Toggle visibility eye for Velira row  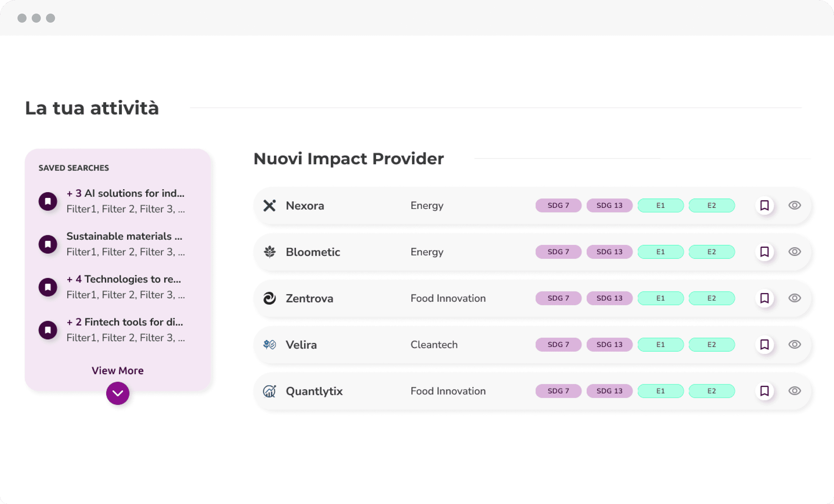794,344
